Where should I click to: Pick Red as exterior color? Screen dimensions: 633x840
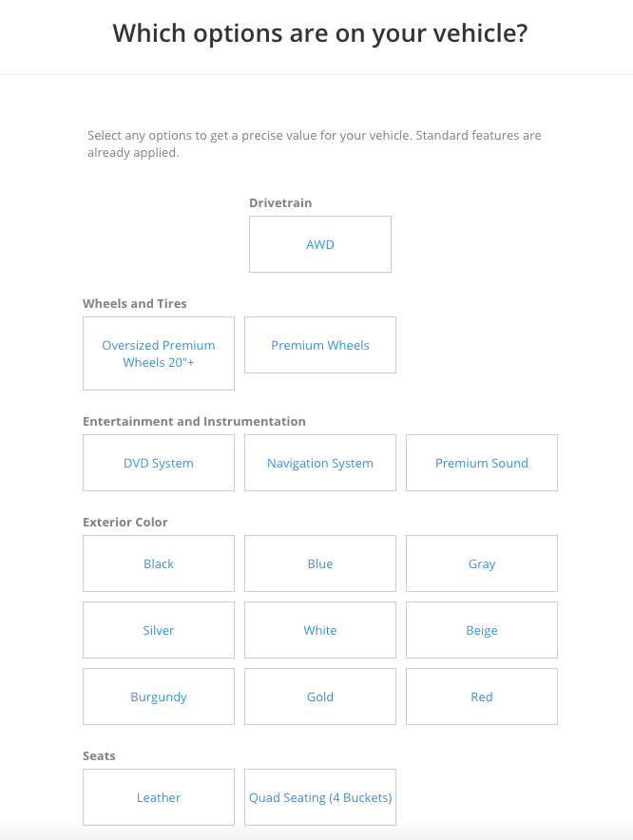coord(482,697)
